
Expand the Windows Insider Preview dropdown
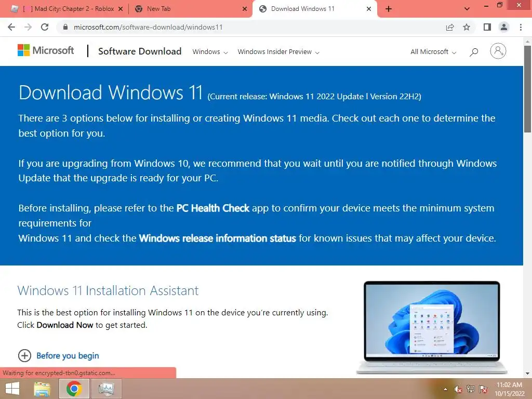pos(278,51)
